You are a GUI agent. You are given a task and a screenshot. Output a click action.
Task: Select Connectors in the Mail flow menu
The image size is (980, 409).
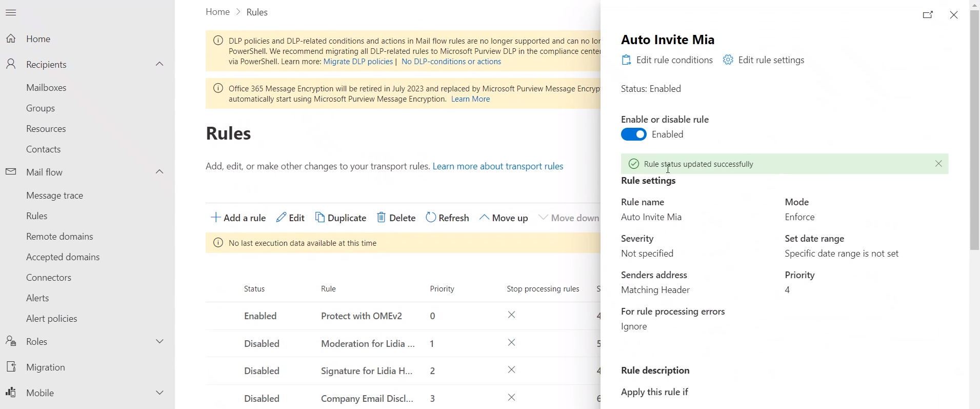point(49,278)
